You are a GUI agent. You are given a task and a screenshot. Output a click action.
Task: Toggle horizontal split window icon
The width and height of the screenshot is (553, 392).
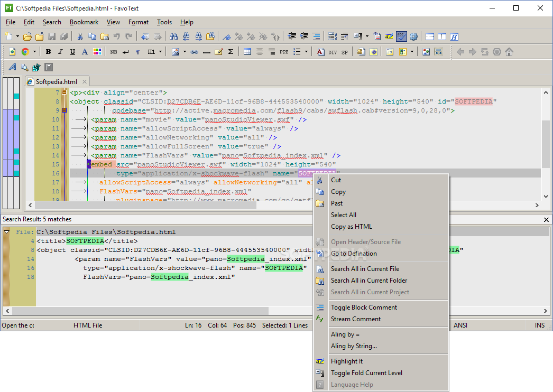(x=430, y=36)
